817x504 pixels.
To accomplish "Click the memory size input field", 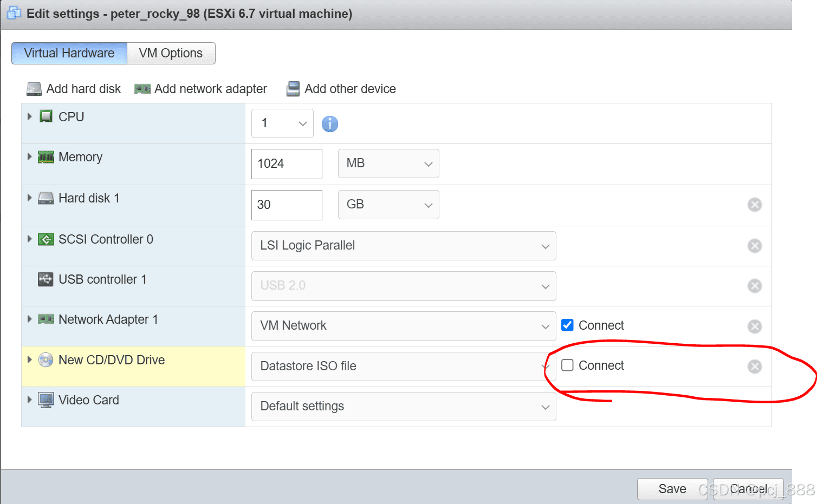I will 287,163.
